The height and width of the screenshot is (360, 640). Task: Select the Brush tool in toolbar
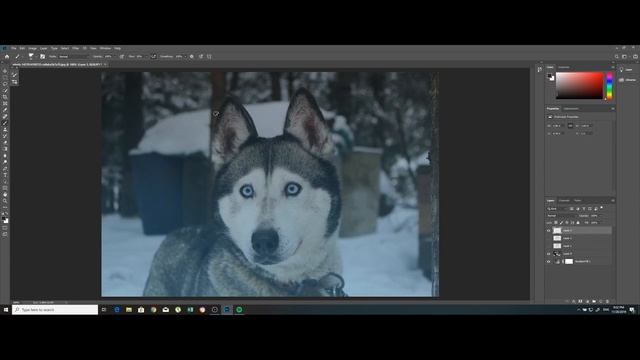point(5,122)
